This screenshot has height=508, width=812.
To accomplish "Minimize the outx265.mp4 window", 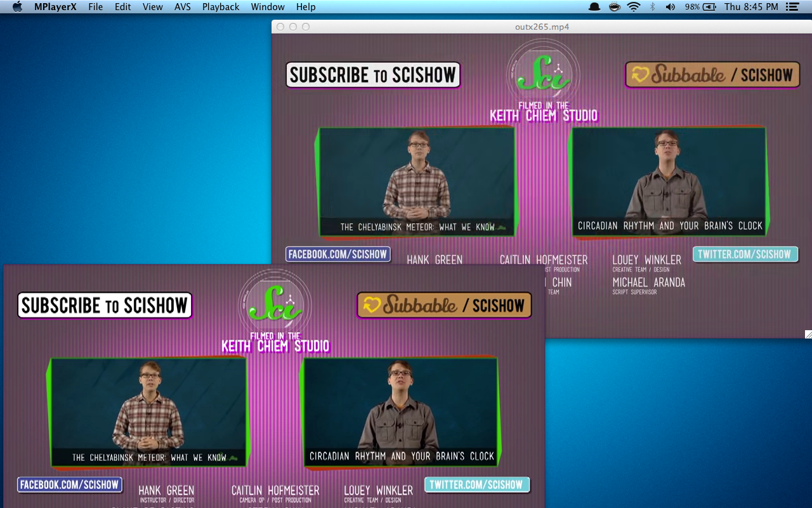I will tap(293, 27).
